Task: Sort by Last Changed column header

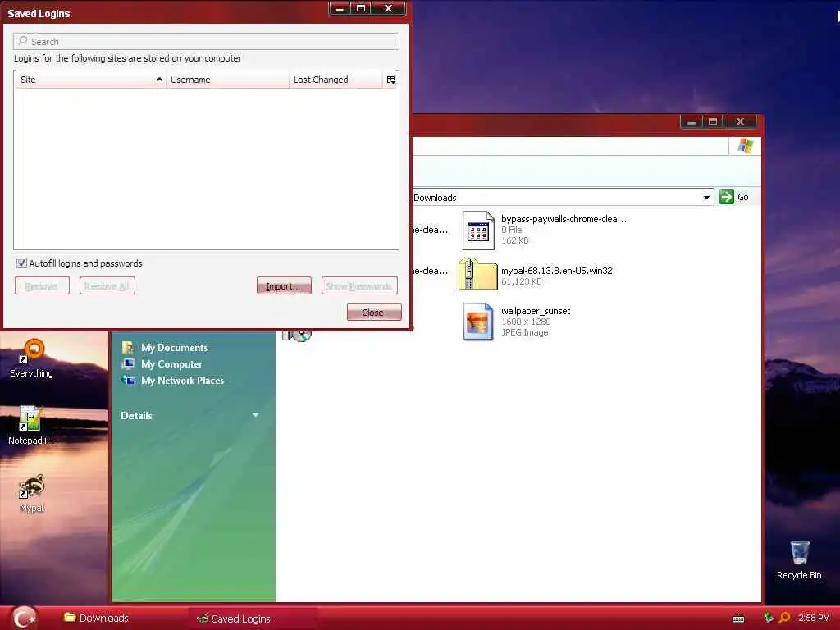Action: tap(336, 80)
